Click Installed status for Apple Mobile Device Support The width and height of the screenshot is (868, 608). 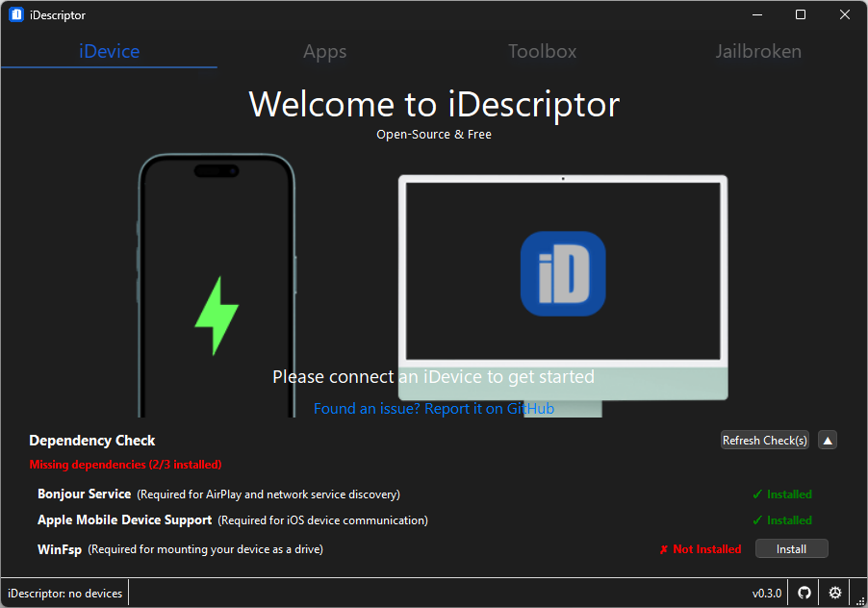tap(781, 520)
